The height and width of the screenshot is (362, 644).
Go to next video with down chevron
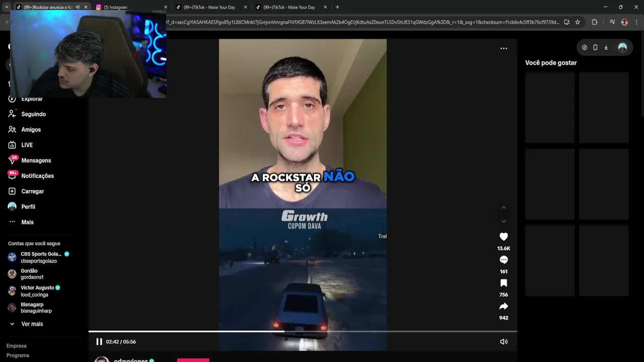504,221
